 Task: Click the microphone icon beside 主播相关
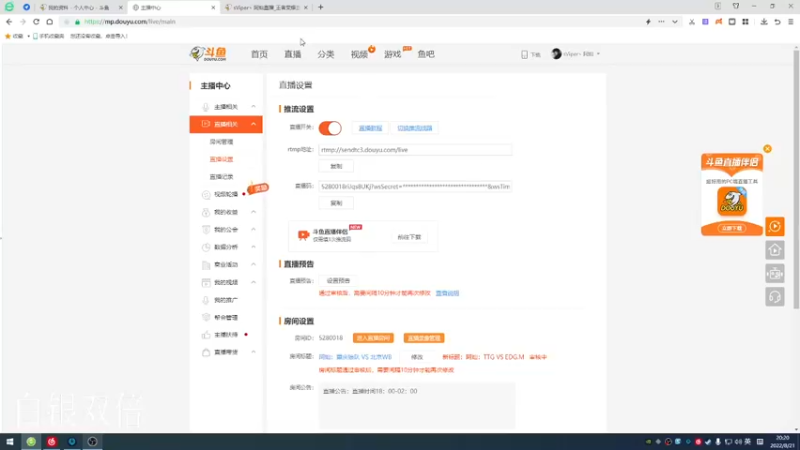(206, 107)
